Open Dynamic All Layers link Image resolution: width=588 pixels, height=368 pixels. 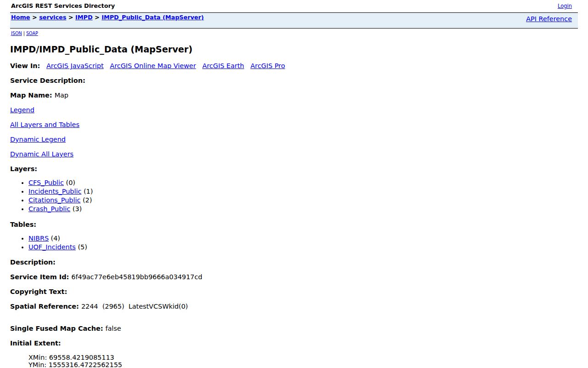click(x=42, y=154)
